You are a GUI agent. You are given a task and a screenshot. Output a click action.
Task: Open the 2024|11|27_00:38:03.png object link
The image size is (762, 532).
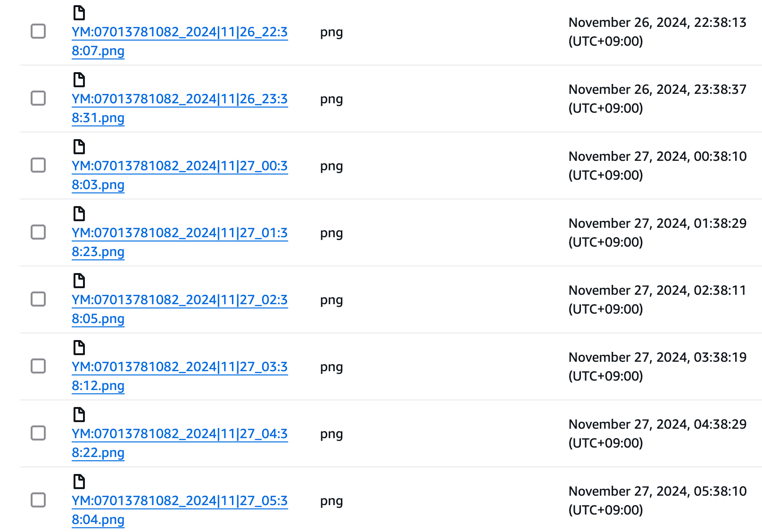pos(180,175)
